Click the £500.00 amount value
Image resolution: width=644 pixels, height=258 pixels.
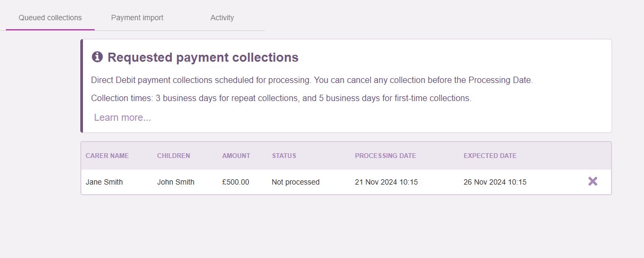(x=236, y=182)
